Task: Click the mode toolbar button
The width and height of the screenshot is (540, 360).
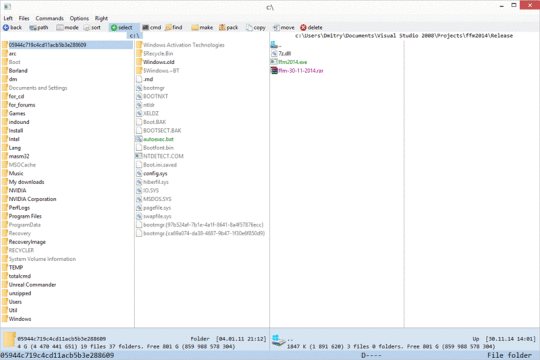Action: (x=68, y=28)
